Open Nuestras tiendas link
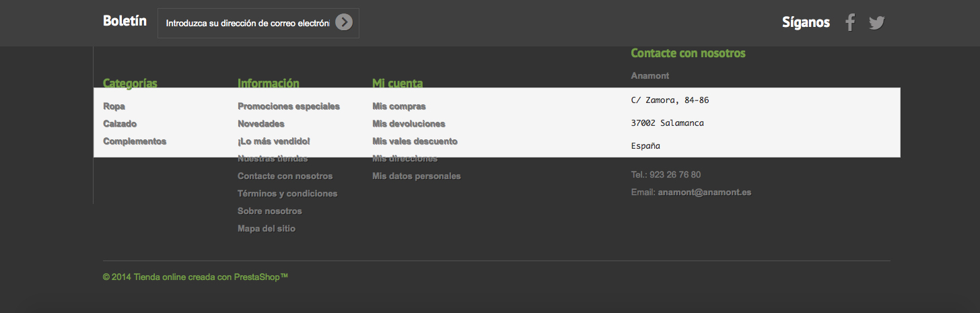Image resolution: width=980 pixels, height=313 pixels. pos(273,159)
